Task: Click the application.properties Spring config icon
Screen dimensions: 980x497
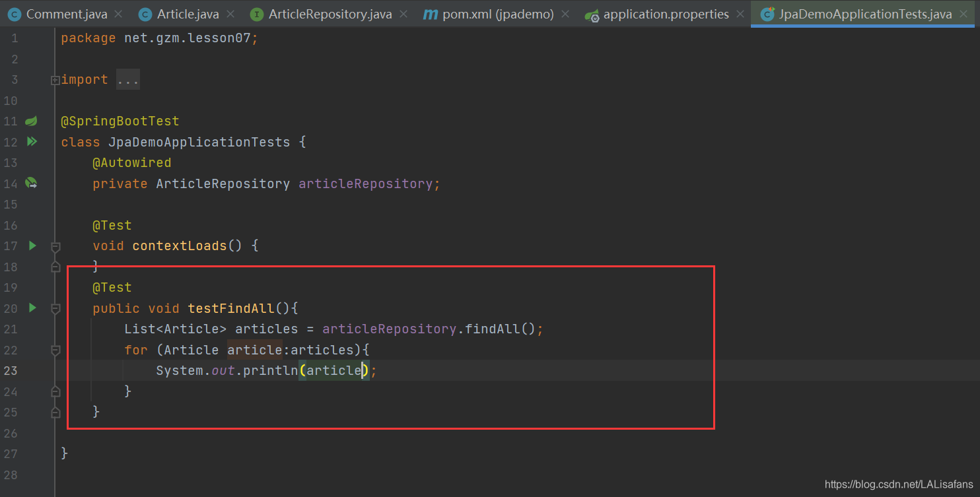Action: (x=592, y=14)
